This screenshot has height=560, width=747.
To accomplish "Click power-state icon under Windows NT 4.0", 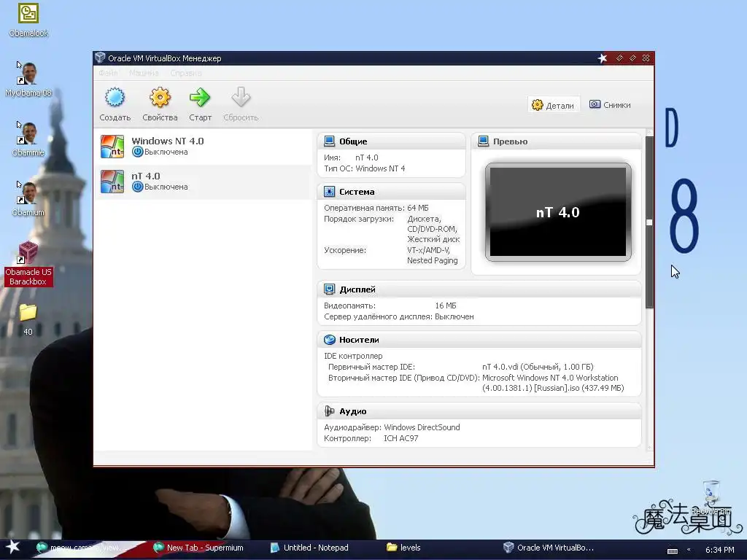I will (138, 152).
